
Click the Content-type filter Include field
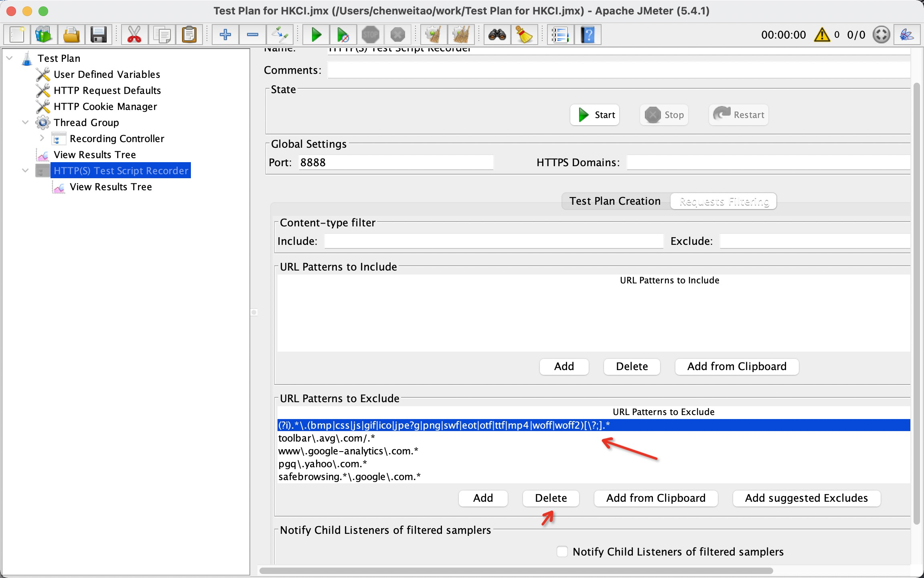494,241
